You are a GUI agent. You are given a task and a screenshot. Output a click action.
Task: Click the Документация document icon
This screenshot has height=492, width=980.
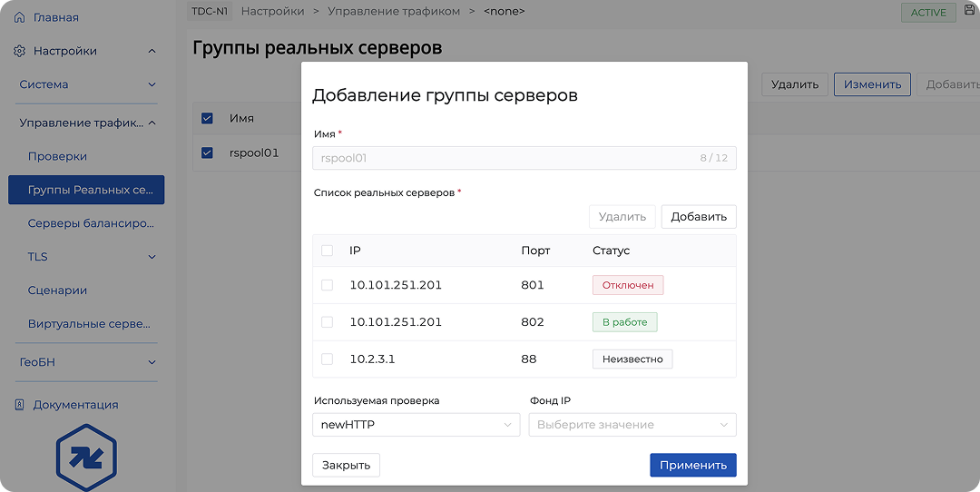click(x=19, y=405)
